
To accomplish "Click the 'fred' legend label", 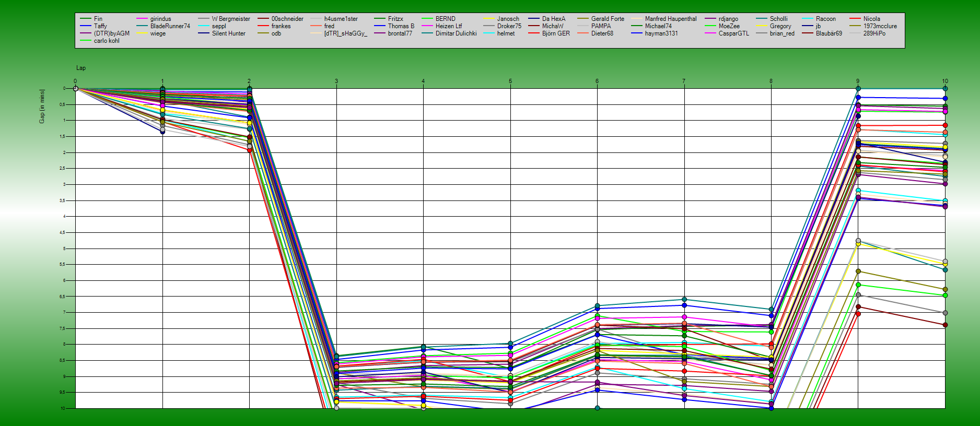I will tap(329, 26).
